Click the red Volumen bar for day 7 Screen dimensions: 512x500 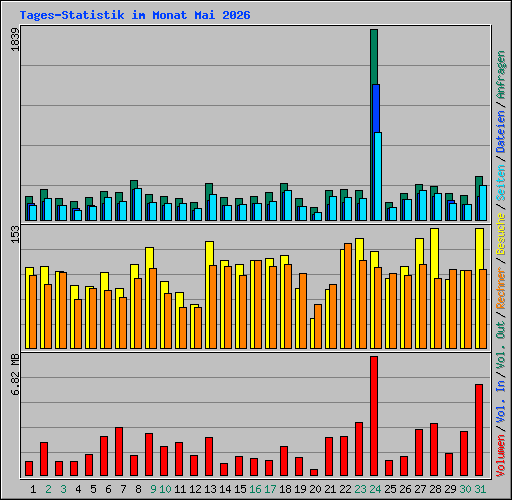119,451
